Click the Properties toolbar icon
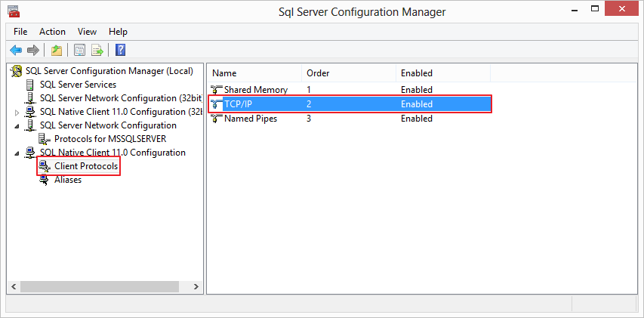The width and height of the screenshot is (644, 318). [x=79, y=51]
